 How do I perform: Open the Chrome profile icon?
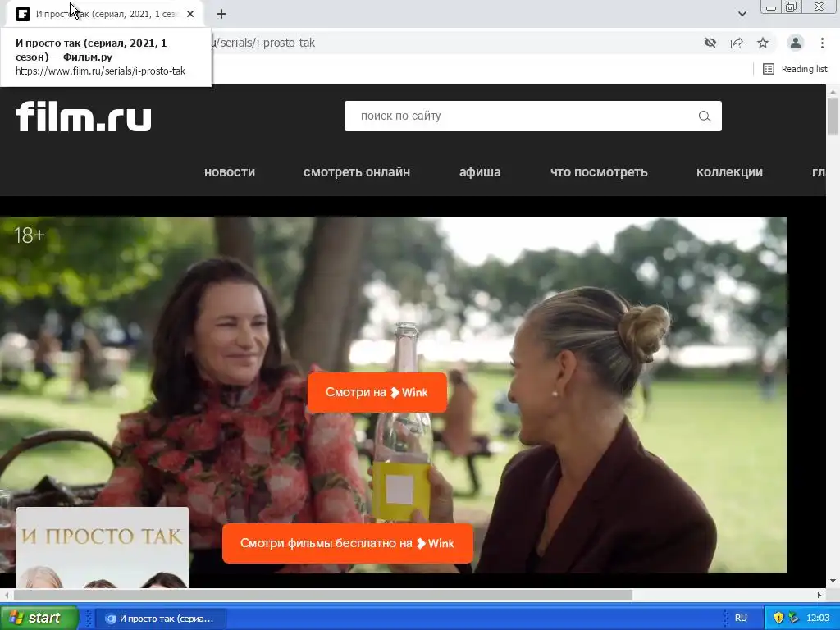coord(796,43)
